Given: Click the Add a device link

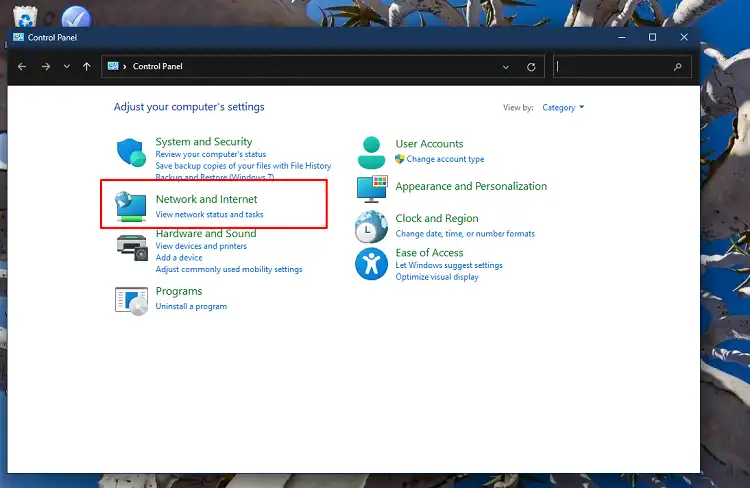Looking at the screenshot, I should pyautogui.click(x=179, y=257).
